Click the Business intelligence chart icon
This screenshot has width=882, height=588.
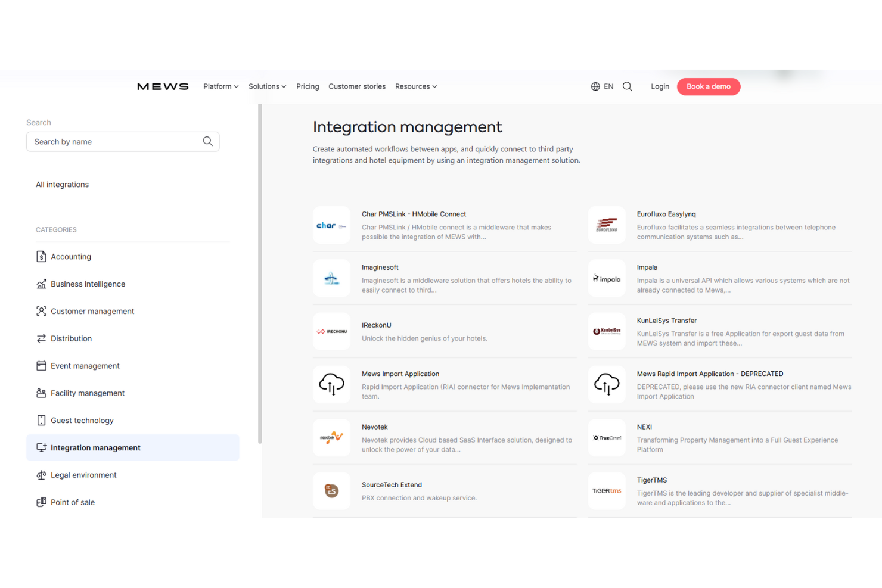[41, 284]
